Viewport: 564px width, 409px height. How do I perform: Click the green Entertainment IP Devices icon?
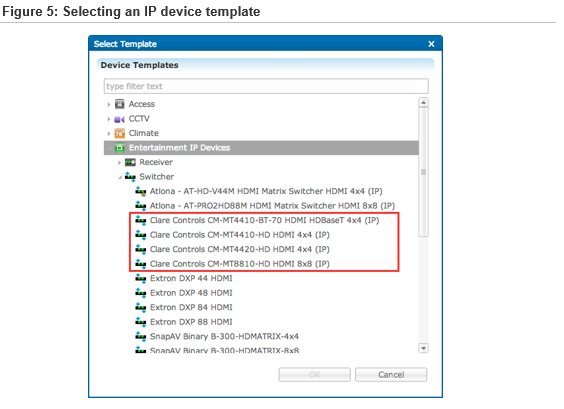[x=119, y=148]
